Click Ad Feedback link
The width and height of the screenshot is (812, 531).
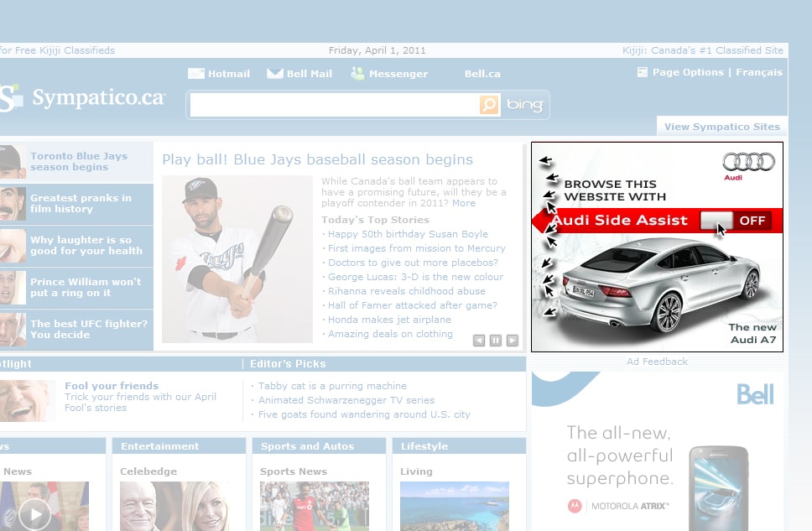click(x=657, y=362)
